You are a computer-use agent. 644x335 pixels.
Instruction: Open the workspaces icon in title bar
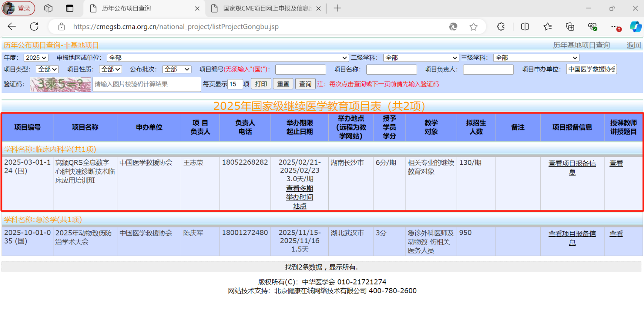tap(48, 8)
